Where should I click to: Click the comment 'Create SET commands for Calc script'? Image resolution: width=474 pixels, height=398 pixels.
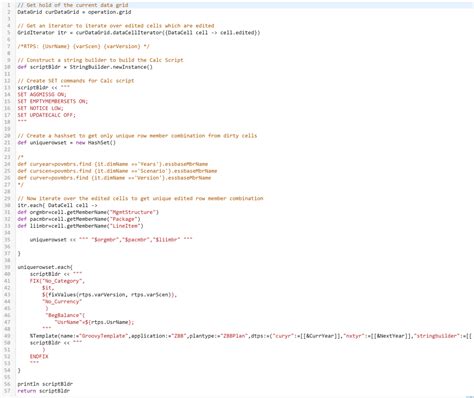click(76, 81)
